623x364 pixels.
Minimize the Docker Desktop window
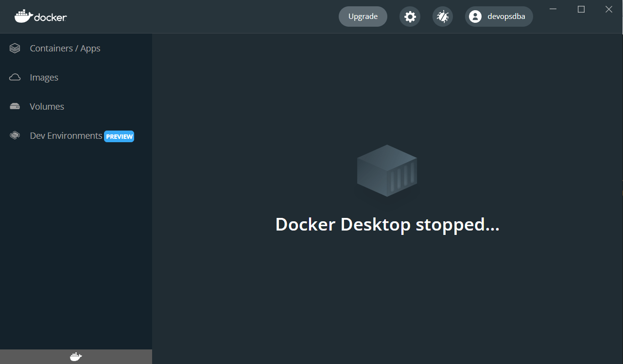click(554, 9)
